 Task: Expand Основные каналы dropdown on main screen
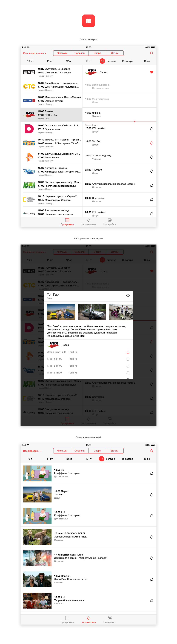(35, 53)
